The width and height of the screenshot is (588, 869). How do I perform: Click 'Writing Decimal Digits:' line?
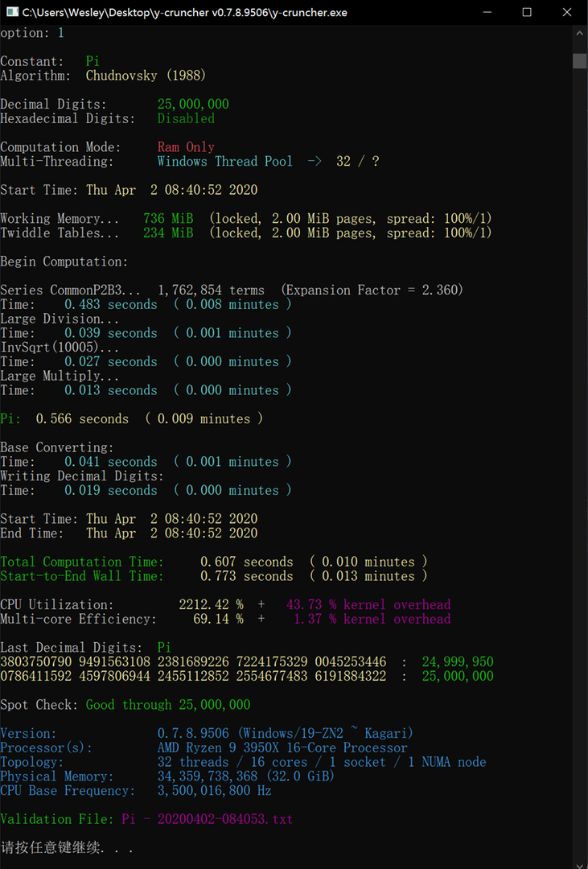point(82,476)
